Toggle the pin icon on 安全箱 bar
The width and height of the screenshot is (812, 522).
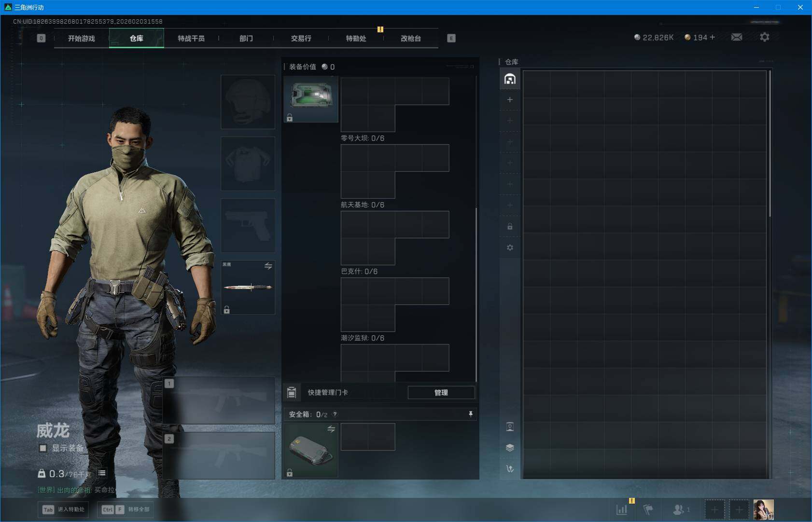(x=470, y=414)
